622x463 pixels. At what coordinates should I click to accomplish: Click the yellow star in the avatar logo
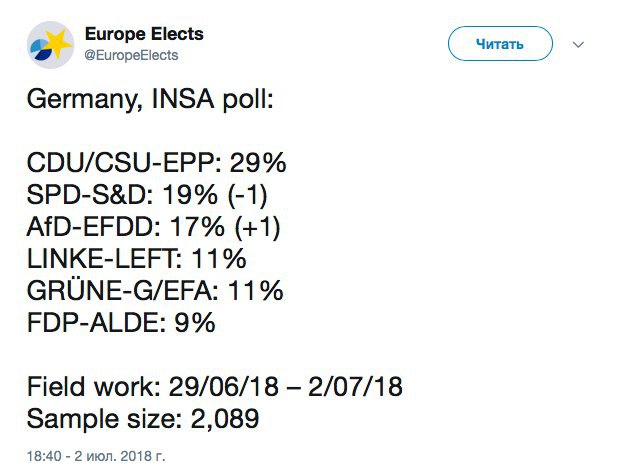[x=58, y=42]
